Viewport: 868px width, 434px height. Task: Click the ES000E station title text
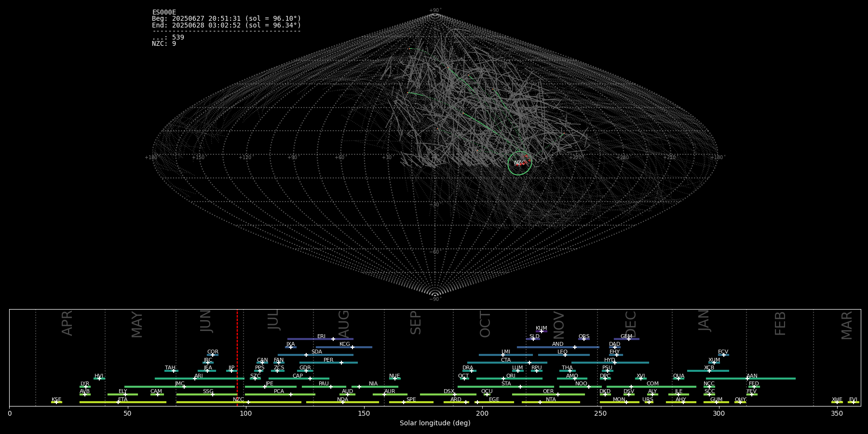(x=164, y=13)
